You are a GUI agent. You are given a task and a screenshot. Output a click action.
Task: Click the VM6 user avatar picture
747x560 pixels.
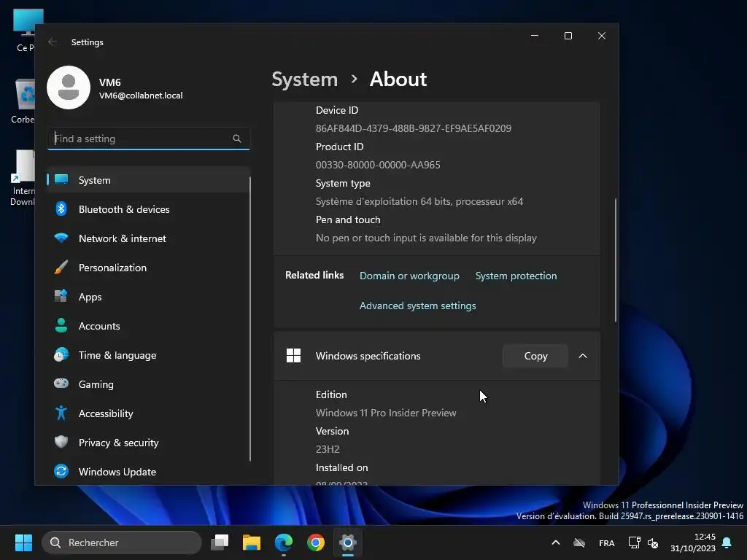coord(69,87)
